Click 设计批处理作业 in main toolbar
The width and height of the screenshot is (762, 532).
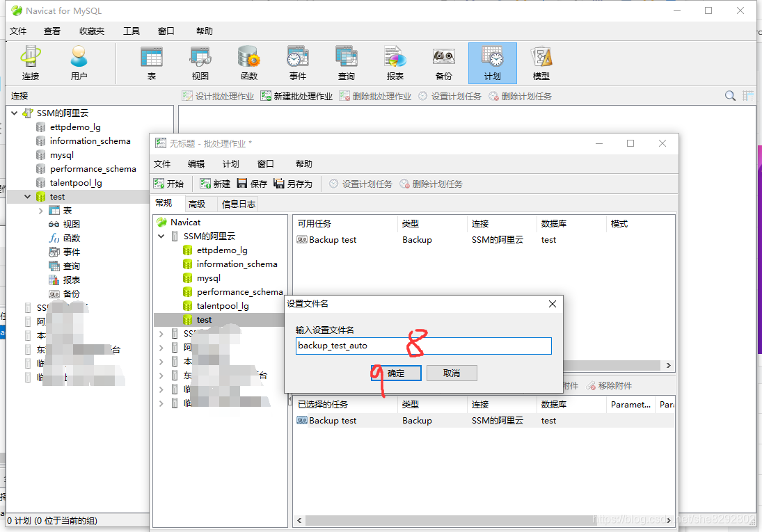219,96
